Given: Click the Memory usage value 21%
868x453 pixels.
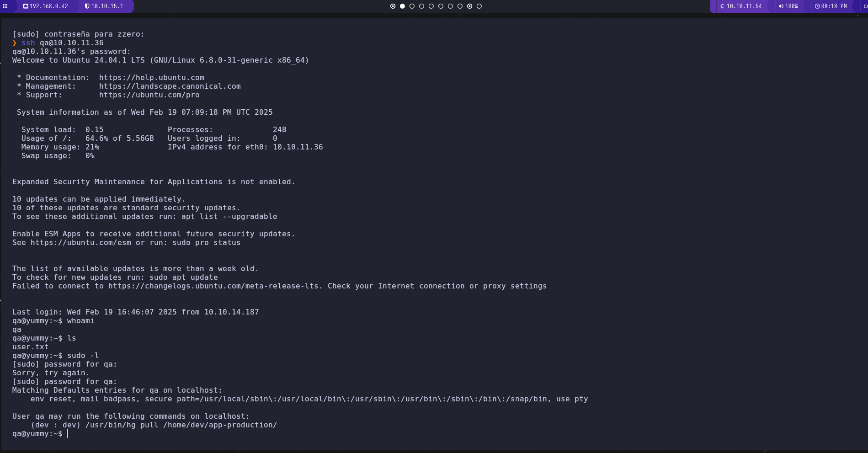Looking at the screenshot, I should [x=92, y=147].
